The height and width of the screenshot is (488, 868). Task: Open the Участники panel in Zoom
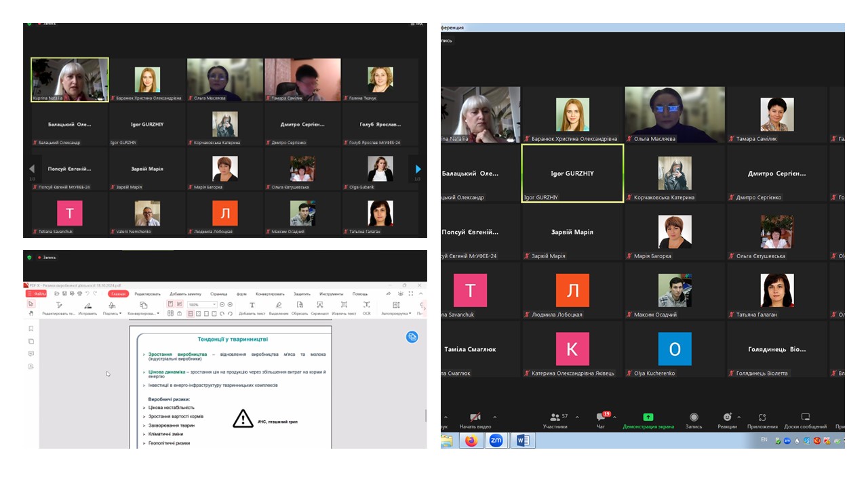[x=555, y=420]
